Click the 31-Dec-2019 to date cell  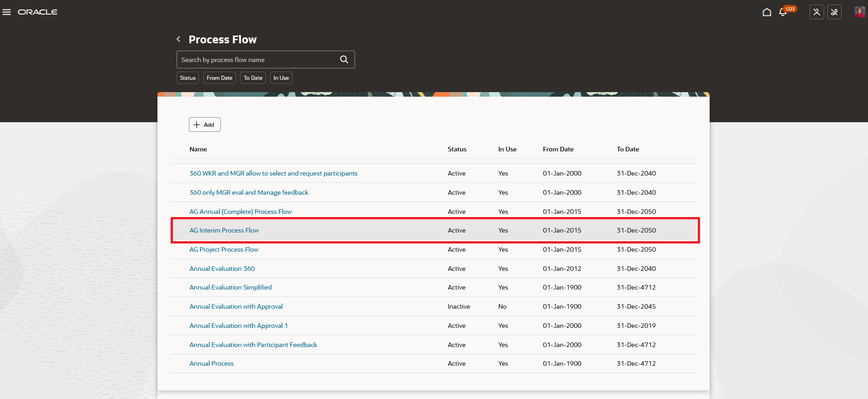pos(636,326)
